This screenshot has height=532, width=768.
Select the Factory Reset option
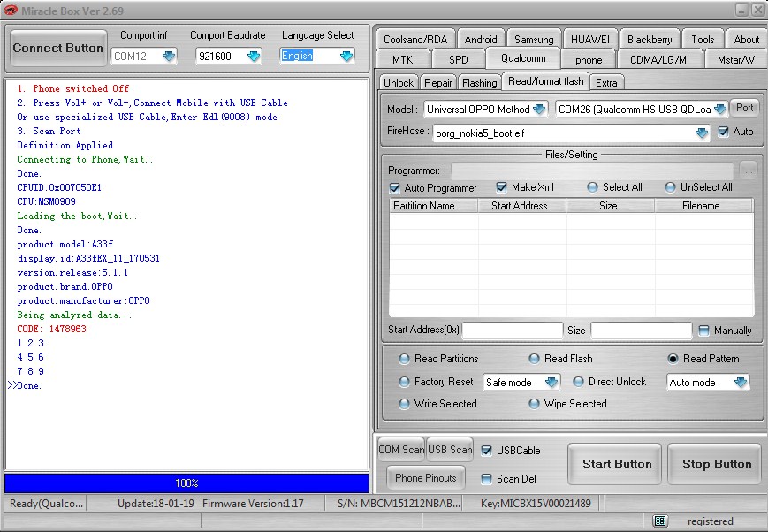pyautogui.click(x=404, y=382)
